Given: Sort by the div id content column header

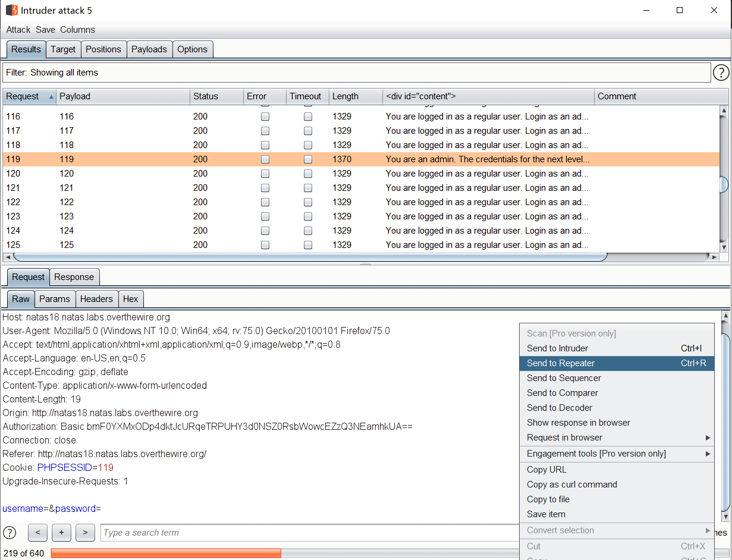Looking at the screenshot, I should click(488, 96).
